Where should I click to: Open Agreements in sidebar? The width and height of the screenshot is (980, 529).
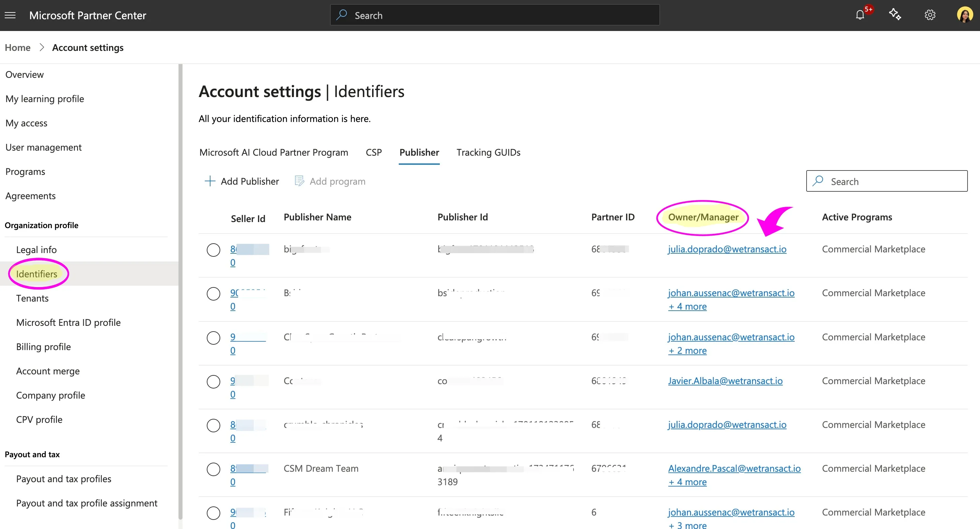coord(30,196)
